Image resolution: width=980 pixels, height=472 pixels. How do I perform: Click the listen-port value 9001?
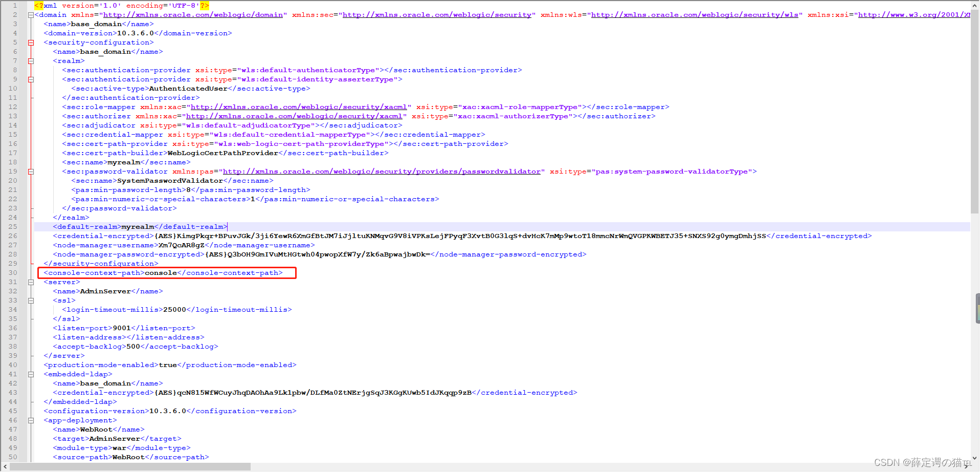pyautogui.click(x=122, y=328)
